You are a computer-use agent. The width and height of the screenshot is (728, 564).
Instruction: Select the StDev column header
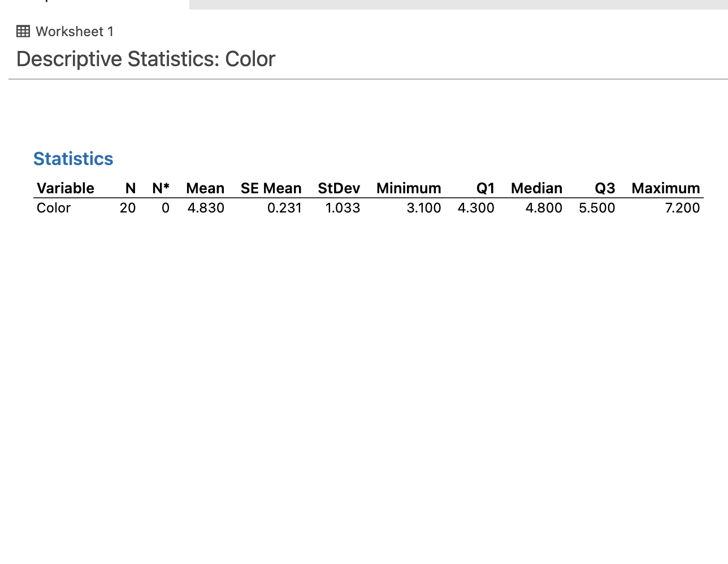(x=339, y=188)
